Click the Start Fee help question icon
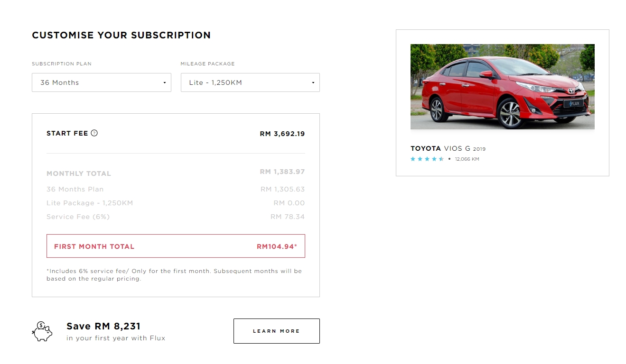The image size is (626, 364). [x=94, y=133]
